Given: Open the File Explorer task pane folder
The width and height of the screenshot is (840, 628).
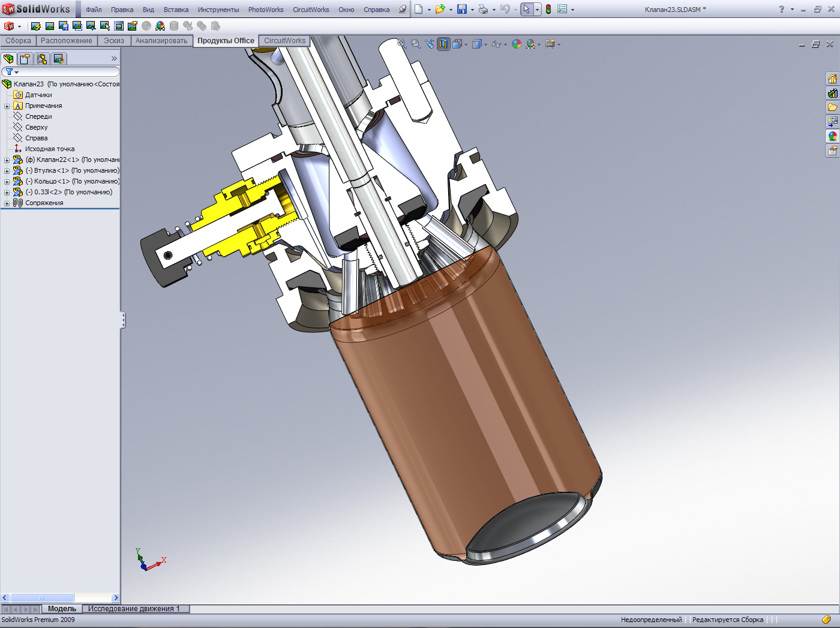Looking at the screenshot, I should 832,107.
